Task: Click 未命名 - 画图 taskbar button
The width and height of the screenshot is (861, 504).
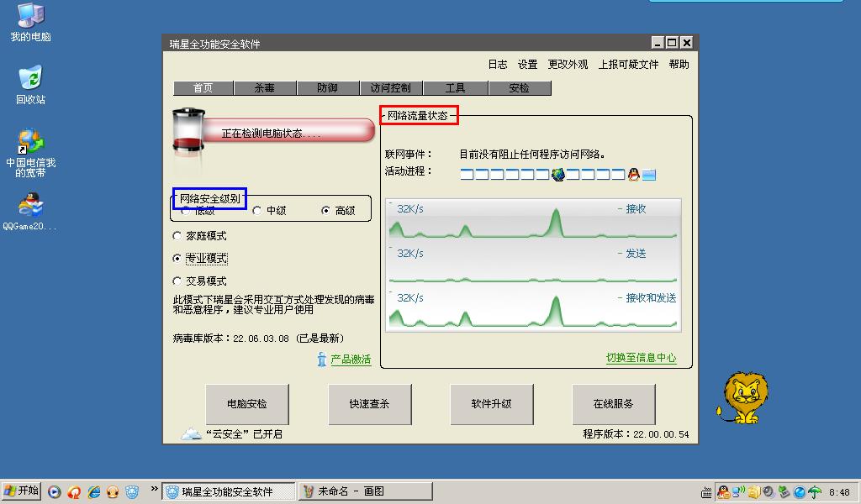Action: (x=367, y=492)
